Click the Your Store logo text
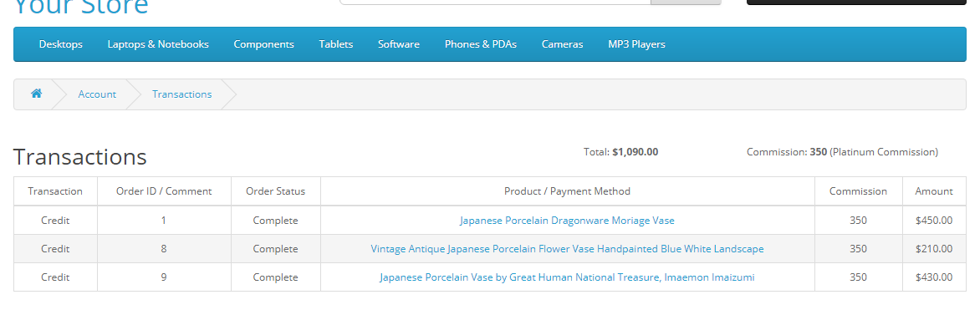Viewport: 980px width, 315px height. [80, 6]
